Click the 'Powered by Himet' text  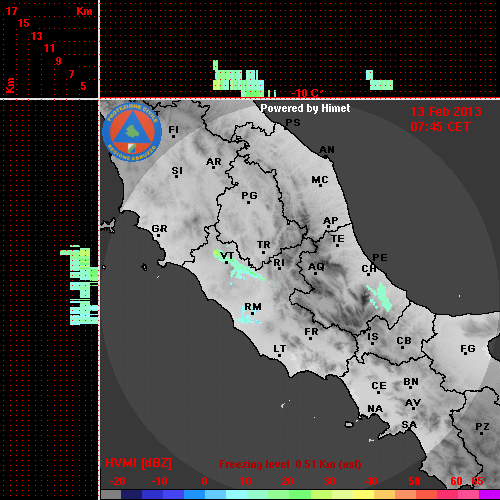[x=305, y=108]
